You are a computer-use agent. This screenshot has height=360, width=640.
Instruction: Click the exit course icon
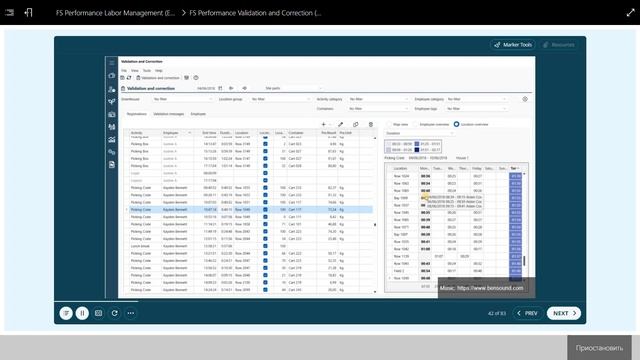[x=28, y=13]
